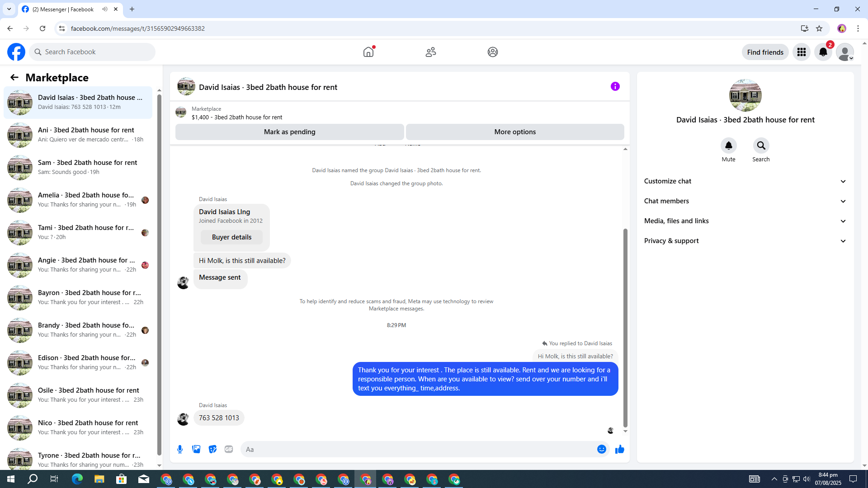The height and width of the screenshot is (488, 868).
Task: Click the 'Hi Molk, is this still available?' message
Action: coord(242,261)
